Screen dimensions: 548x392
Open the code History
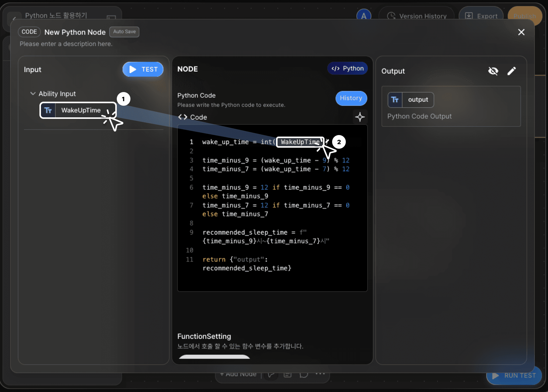point(351,98)
